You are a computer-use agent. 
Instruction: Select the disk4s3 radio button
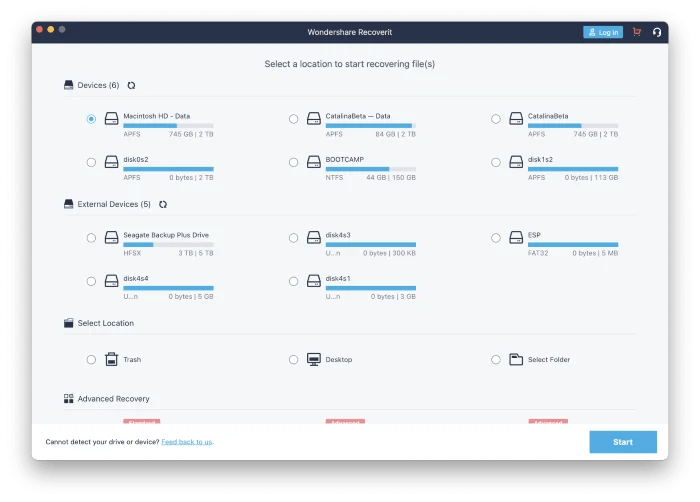click(x=293, y=238)
